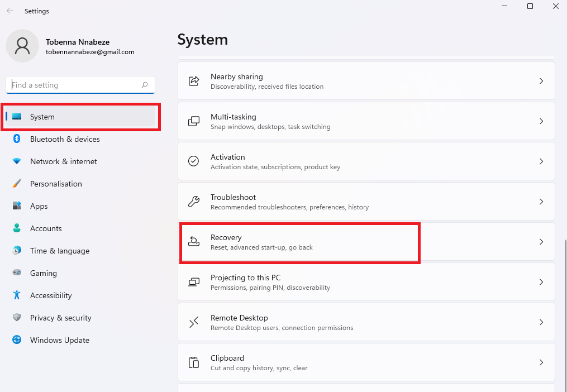The width and height of the screenshot is (567, 392).
Task: Expand the Activation row chevron
Action: coord(541,161)
